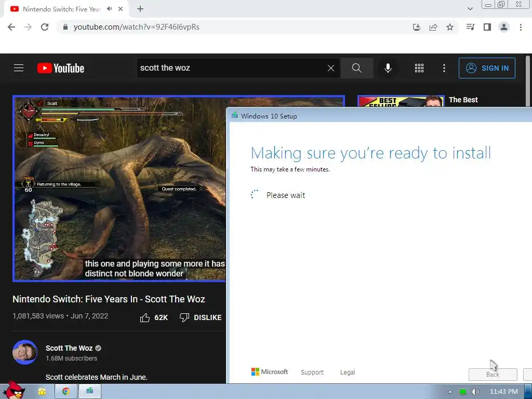The width and height of the screenshot is (532, 399).
Task: Open the media control icon in Chrome toolbar
Action: coord(470,27)
